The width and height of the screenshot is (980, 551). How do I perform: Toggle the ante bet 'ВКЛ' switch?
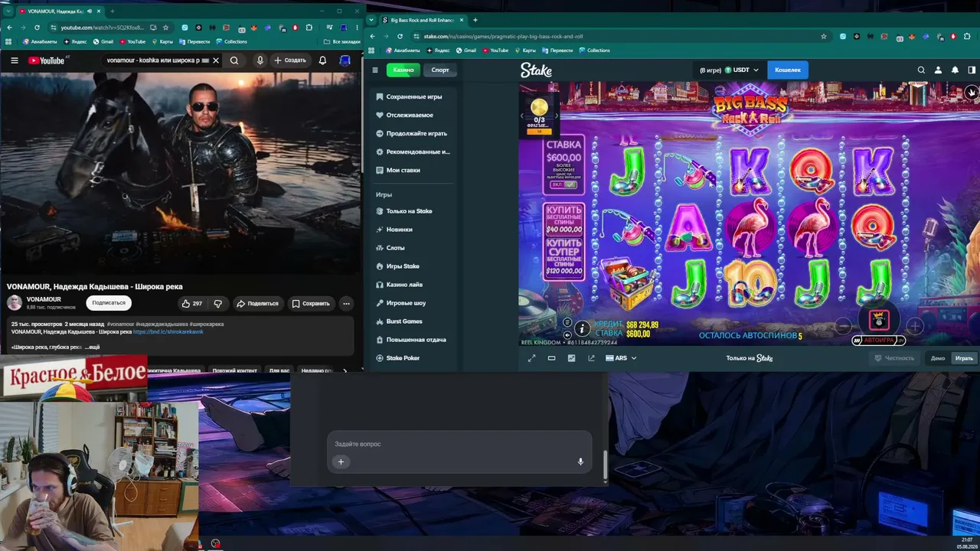click(x=564, y=184)
